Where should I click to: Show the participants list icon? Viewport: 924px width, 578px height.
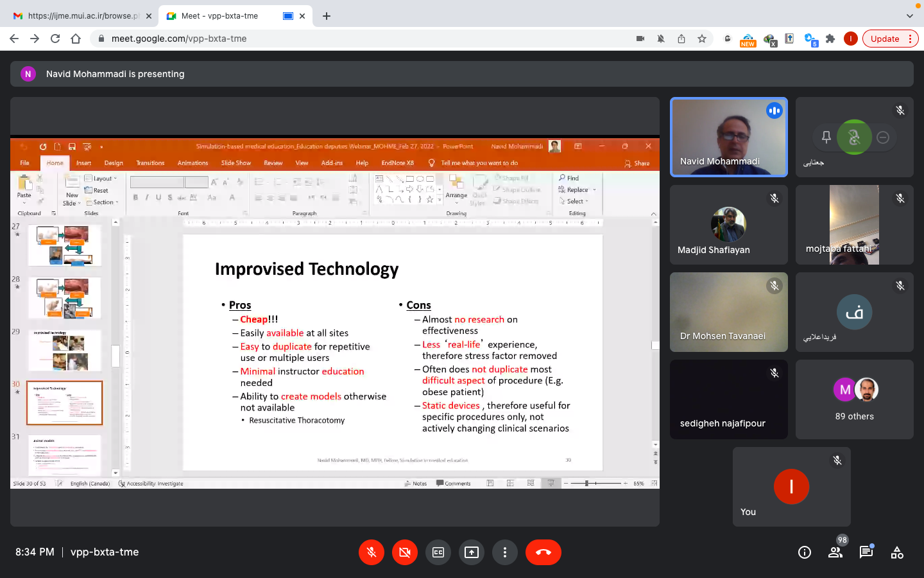835,552
